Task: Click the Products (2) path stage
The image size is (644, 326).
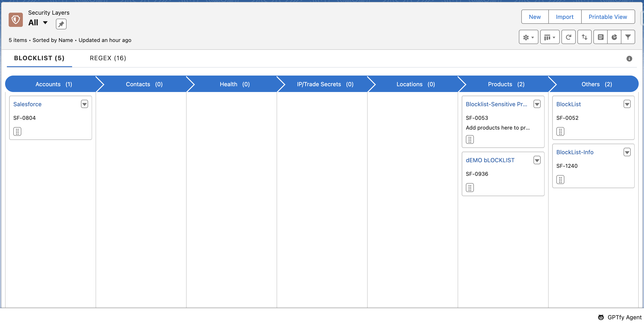Action: (x=506, y=84)
